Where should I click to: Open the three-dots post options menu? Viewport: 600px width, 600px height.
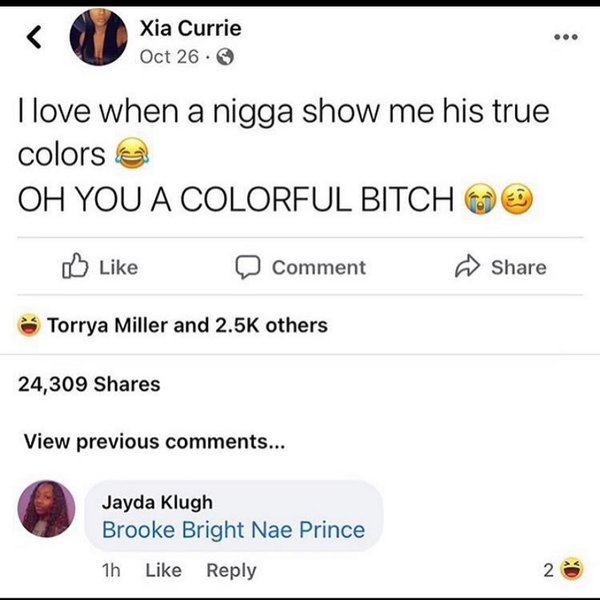[x=566, y=37]
